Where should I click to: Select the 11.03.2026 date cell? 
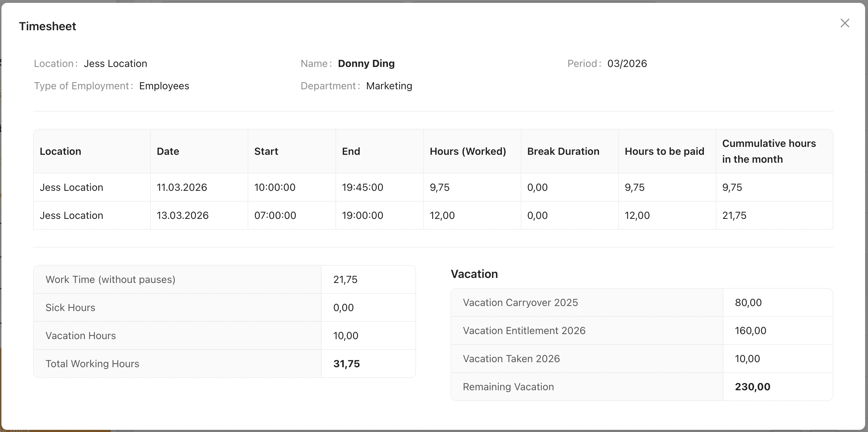(x=182, y=188)
